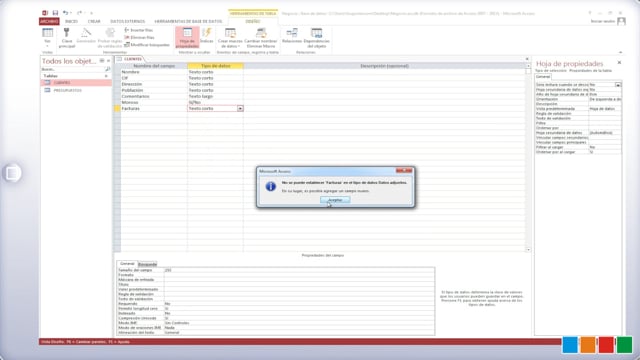Select the Dirección field name cell
The width and height of the screenshot is (640, 360).
coord(154,84)
